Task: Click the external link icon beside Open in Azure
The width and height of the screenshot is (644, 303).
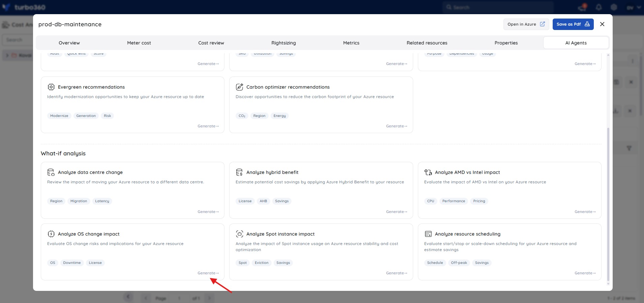Action: point(542,24)
